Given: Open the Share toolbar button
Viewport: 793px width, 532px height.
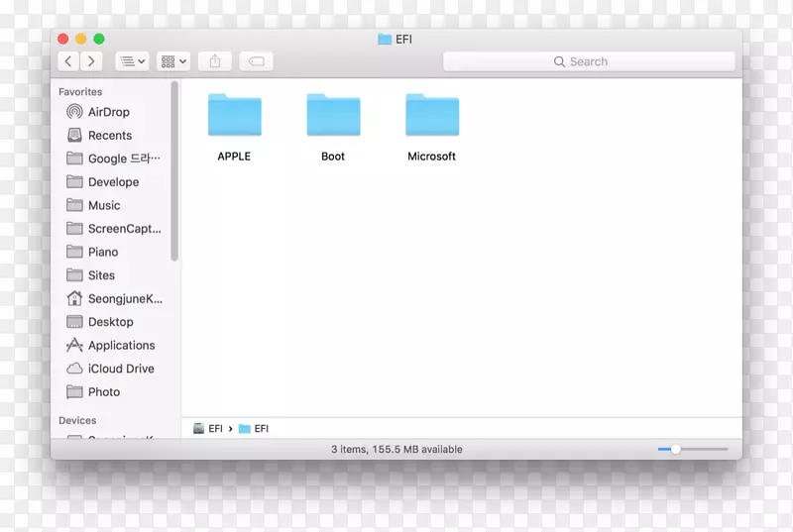Looking at the screenshot, I should [215, 61].
